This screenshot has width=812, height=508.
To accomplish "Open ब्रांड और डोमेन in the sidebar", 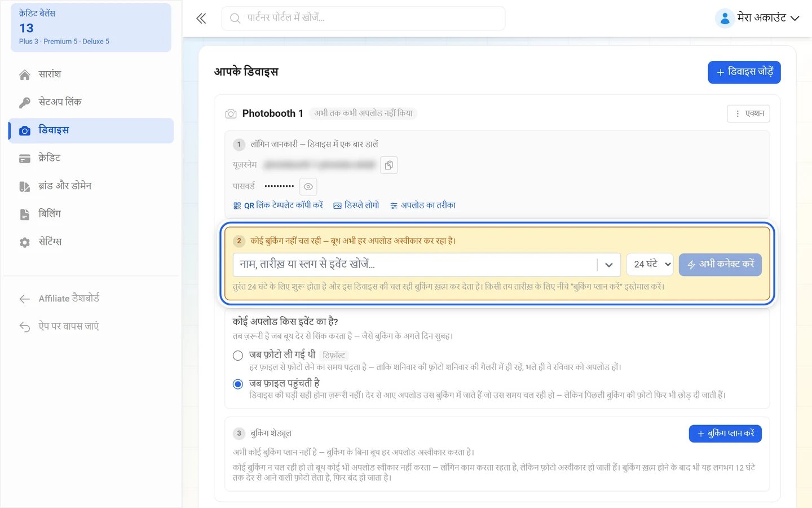I will pos(91,186).
